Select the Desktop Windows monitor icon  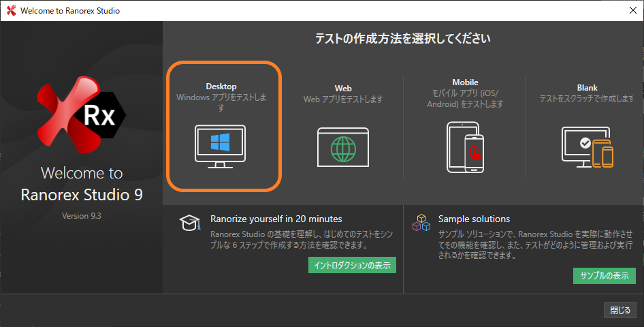pos(220,146)
